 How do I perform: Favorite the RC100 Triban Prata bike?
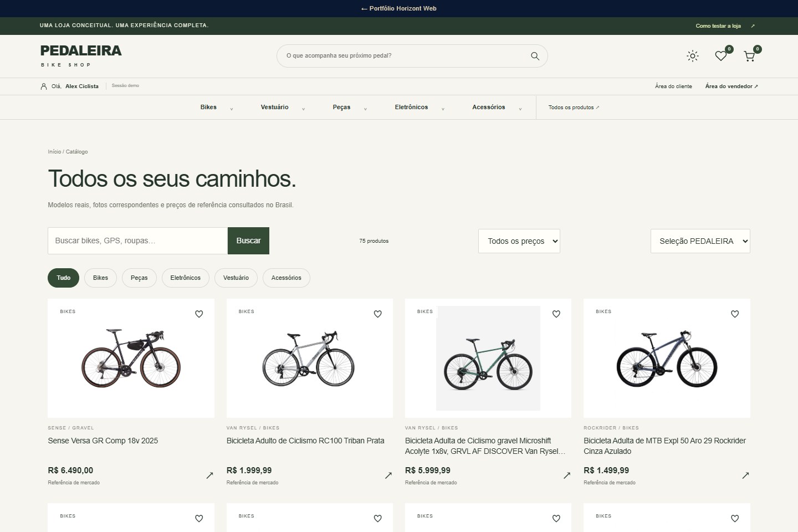point(377,314)
